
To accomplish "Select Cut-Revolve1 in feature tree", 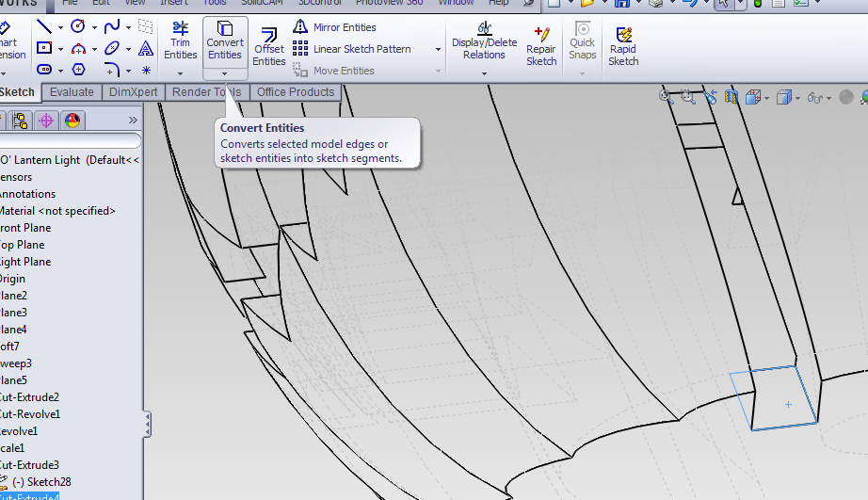I will pos(30,414).
